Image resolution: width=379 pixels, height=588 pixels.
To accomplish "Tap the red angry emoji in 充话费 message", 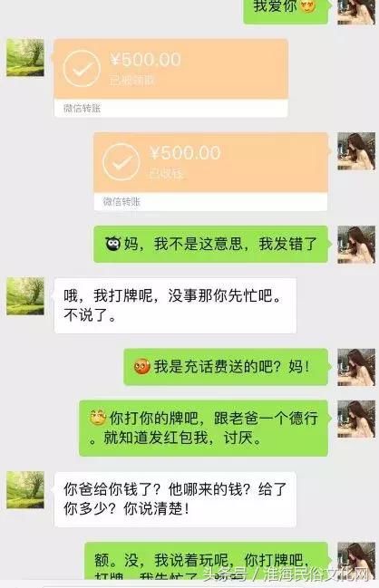I will (141, 366).
